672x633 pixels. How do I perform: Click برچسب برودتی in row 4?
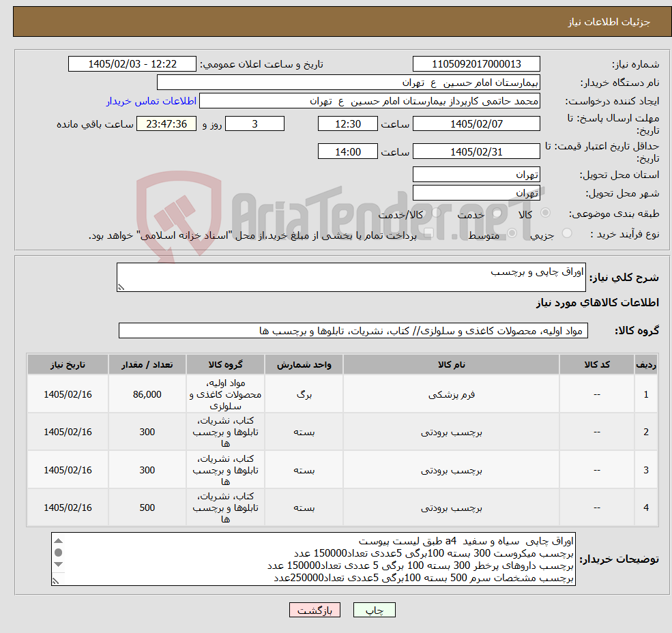point(451,508)
